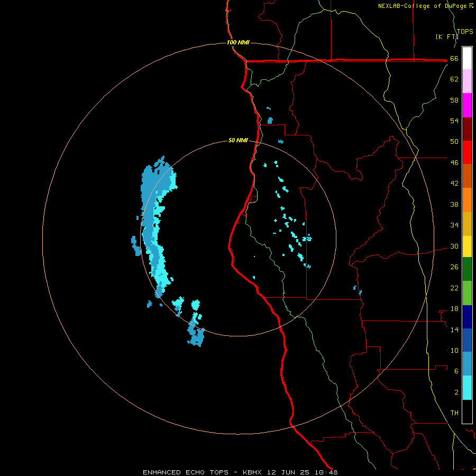This screenshot has height=476, width=476.
Task: Click the 58 value on the legend
Action: click(454, 100)
